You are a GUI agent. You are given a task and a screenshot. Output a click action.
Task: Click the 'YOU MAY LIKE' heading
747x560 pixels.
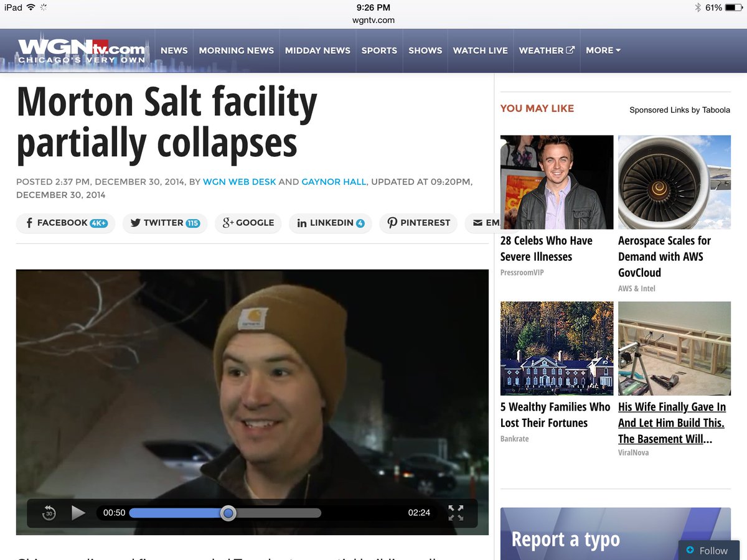pos(537,108)
